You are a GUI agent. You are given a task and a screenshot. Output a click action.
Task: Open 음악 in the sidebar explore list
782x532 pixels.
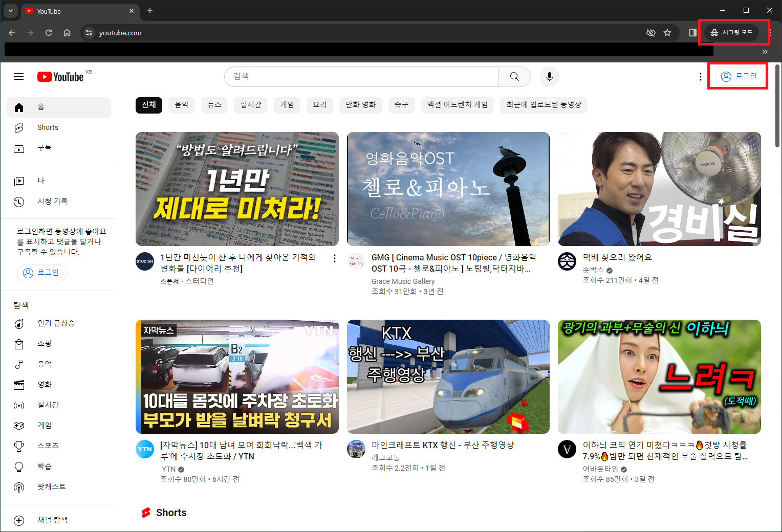pyautogui.click(x=59, y=364)
